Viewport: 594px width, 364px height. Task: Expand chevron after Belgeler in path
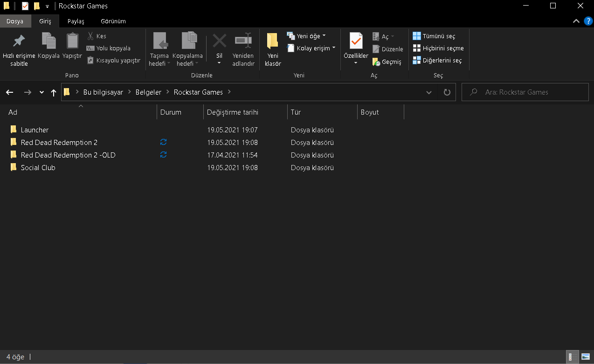coord(167,92)
